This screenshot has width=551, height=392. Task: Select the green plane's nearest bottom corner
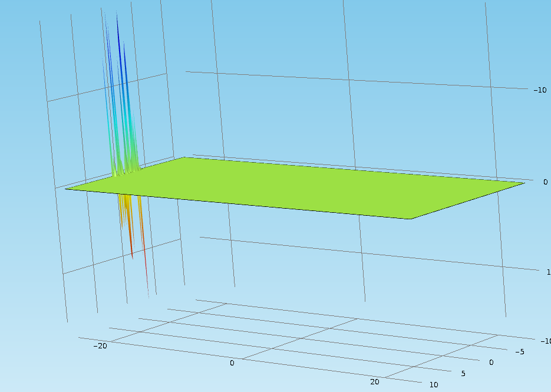click(410, 218)
